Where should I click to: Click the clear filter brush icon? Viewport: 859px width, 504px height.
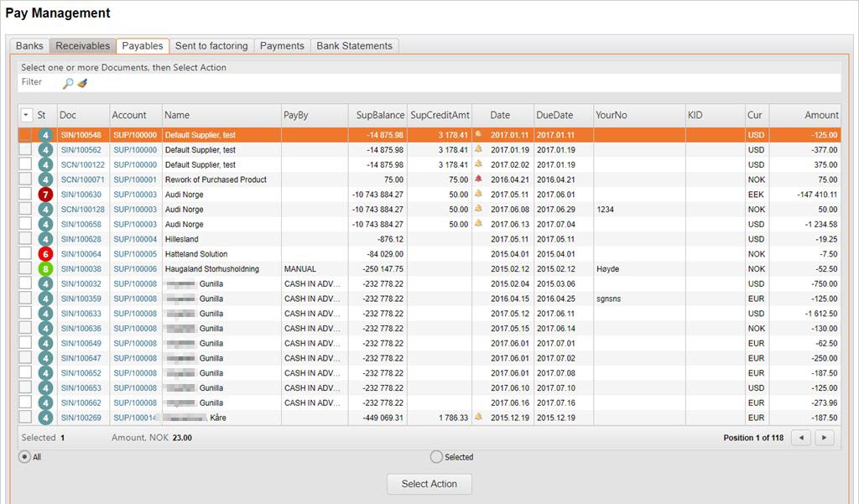82,83
